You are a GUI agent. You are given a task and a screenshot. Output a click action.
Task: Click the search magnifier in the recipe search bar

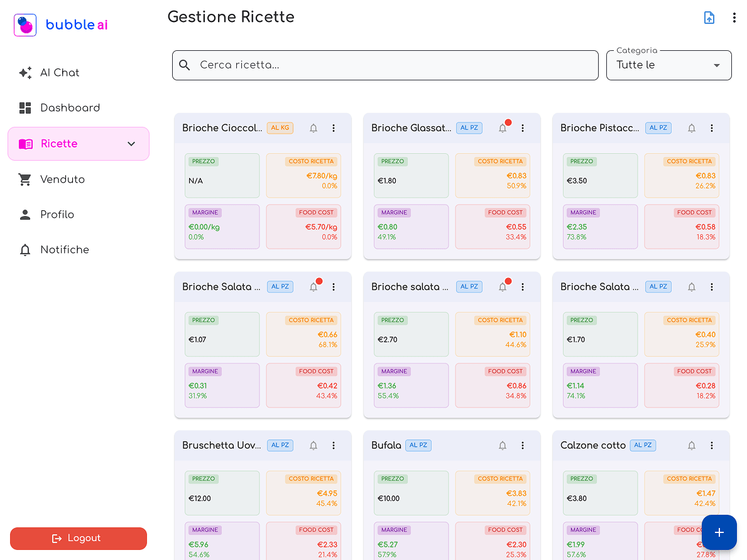(x=185, y=65)
